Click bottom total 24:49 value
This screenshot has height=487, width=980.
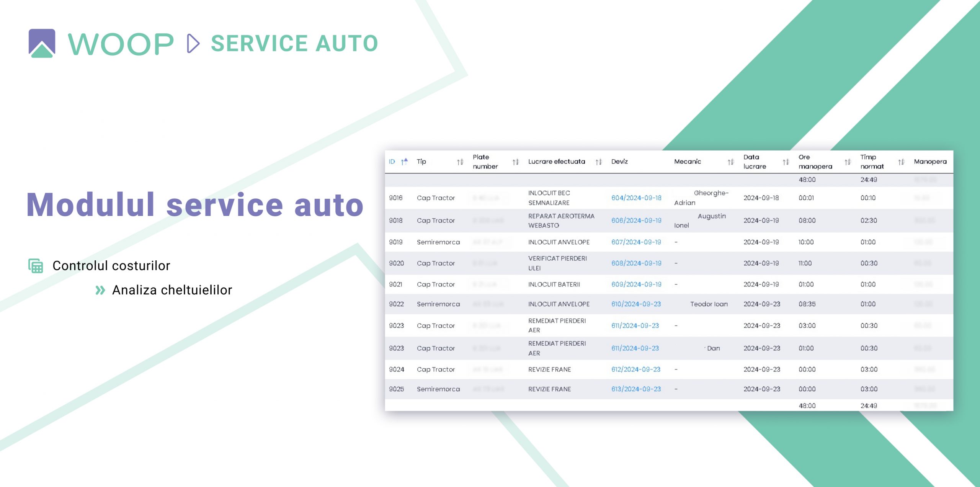869,405
